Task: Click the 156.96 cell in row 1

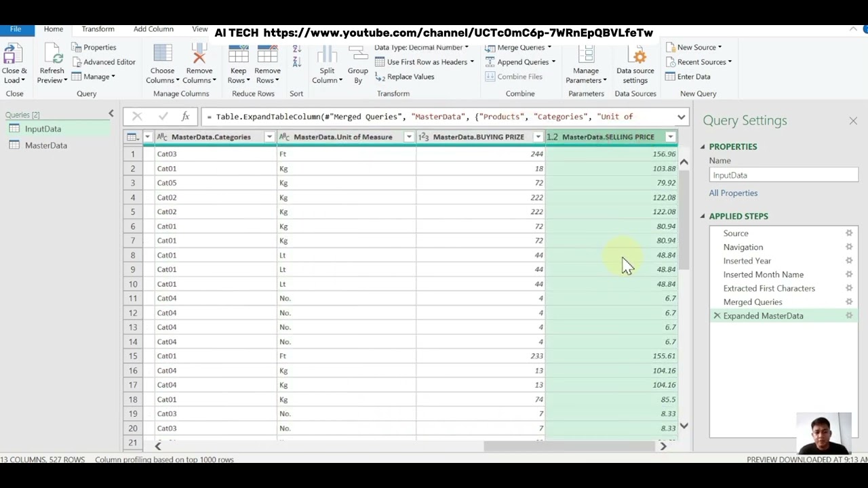Action: pyautogui.click(x=612, y=154)
